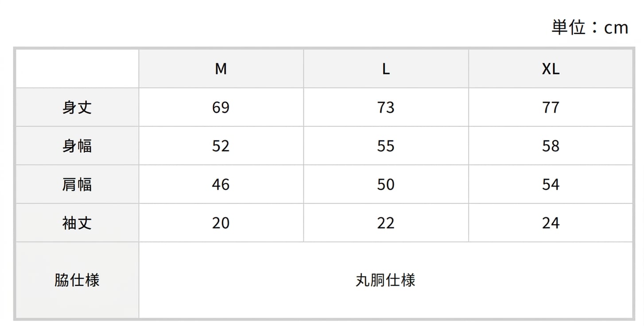Click the 袖丈 value 24 for XL
644x326 pixels.
click(x=551, y=223)
